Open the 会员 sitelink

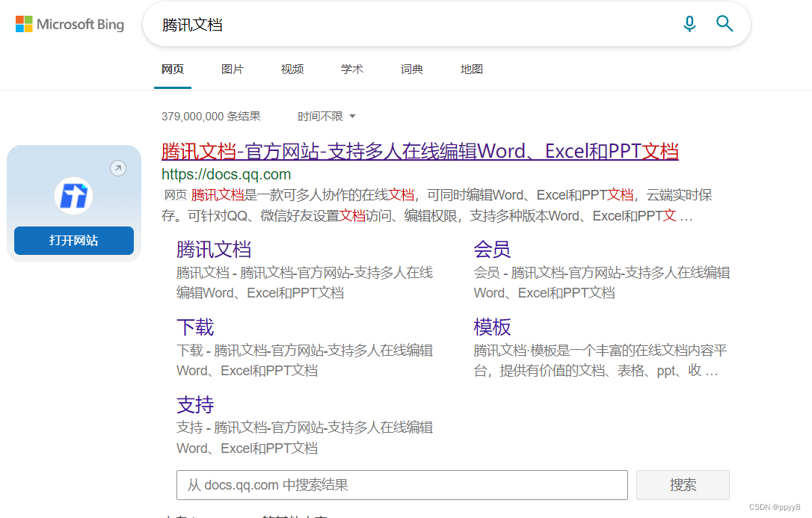pos(492,250)
